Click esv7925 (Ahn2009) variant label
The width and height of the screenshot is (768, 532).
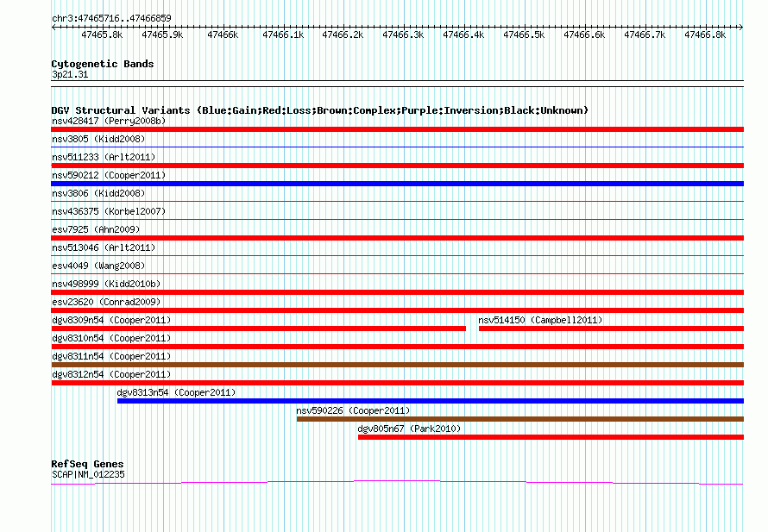[x=96, y=229]
